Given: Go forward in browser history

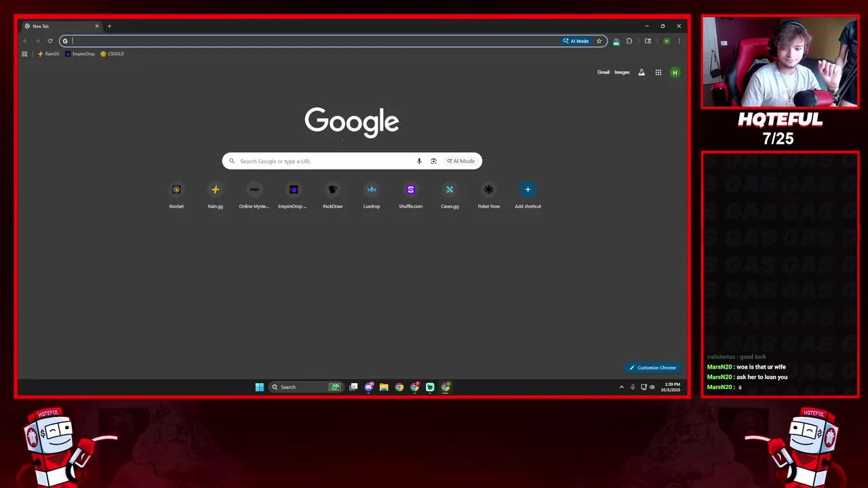Looking at the screenshot, I should (37, 41).
